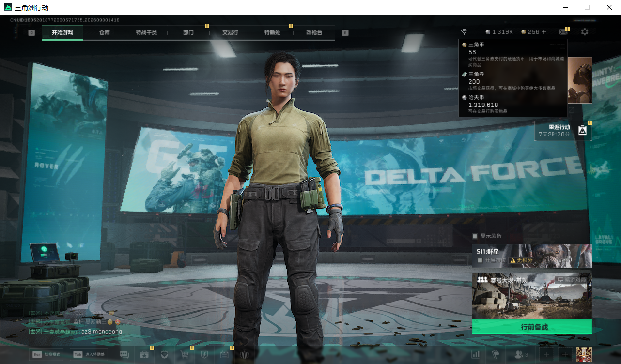This screenshot has width=621, height=364.
Task: Open the star briefcase icon in bottom bar
Action: click(144, 354)
